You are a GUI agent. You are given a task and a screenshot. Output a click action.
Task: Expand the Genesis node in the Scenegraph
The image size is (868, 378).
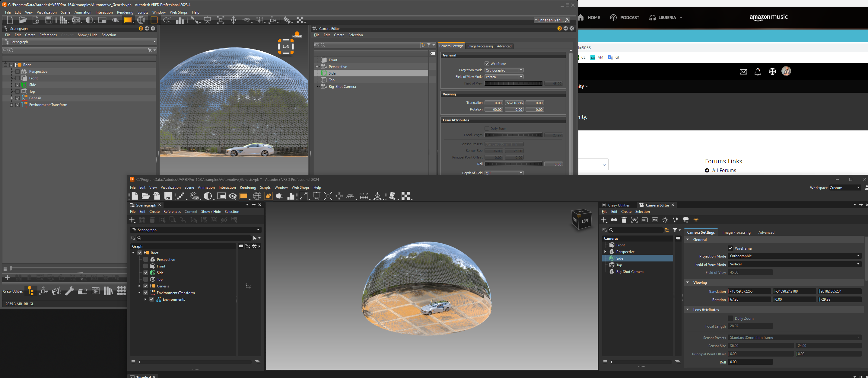click(139, 286)
